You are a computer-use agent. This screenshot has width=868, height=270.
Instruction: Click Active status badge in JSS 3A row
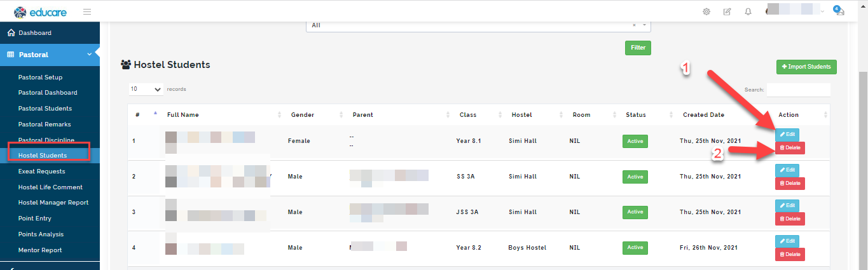point(635,212)
